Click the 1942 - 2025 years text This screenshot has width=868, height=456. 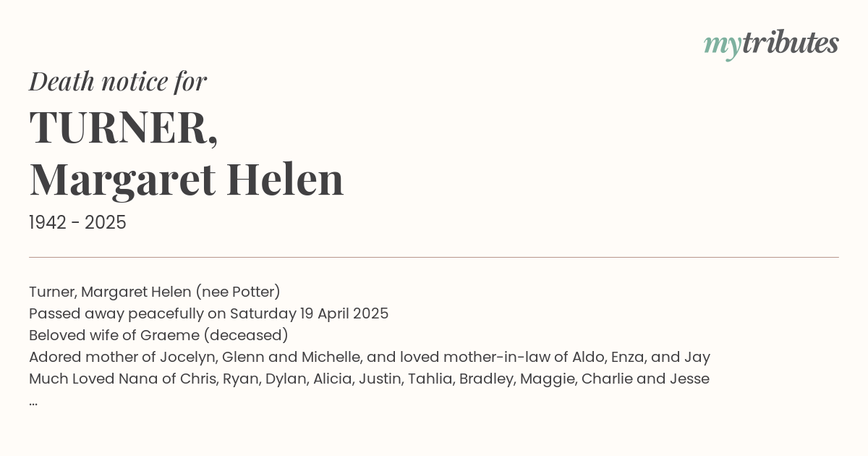pos(77,223)
